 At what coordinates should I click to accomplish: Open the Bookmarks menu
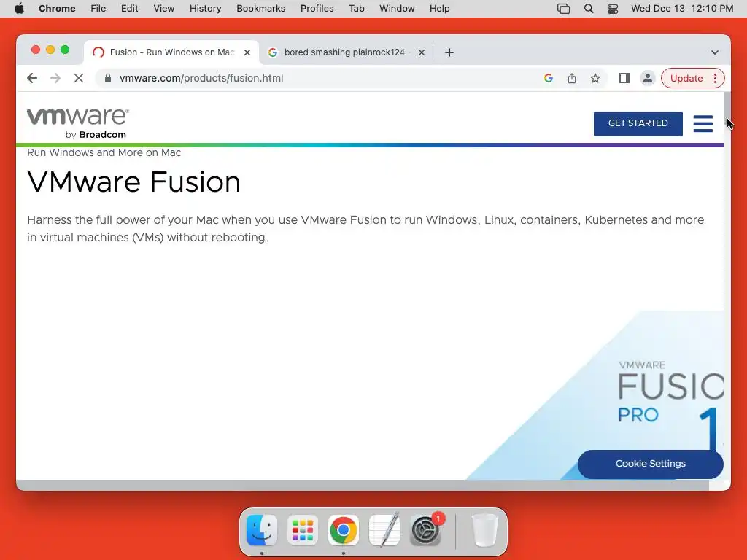(x=260, y=9)
